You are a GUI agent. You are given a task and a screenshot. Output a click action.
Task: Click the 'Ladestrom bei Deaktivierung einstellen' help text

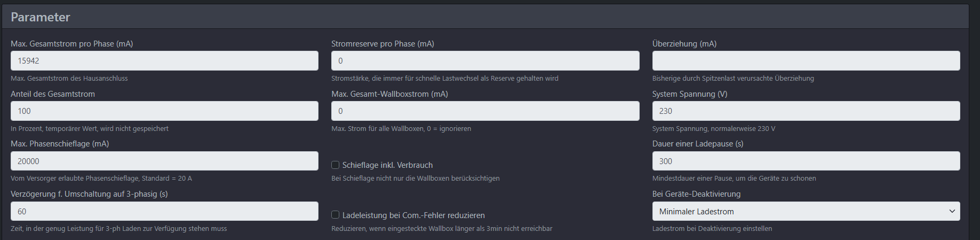pyautogui.click(x=712, y=229)
